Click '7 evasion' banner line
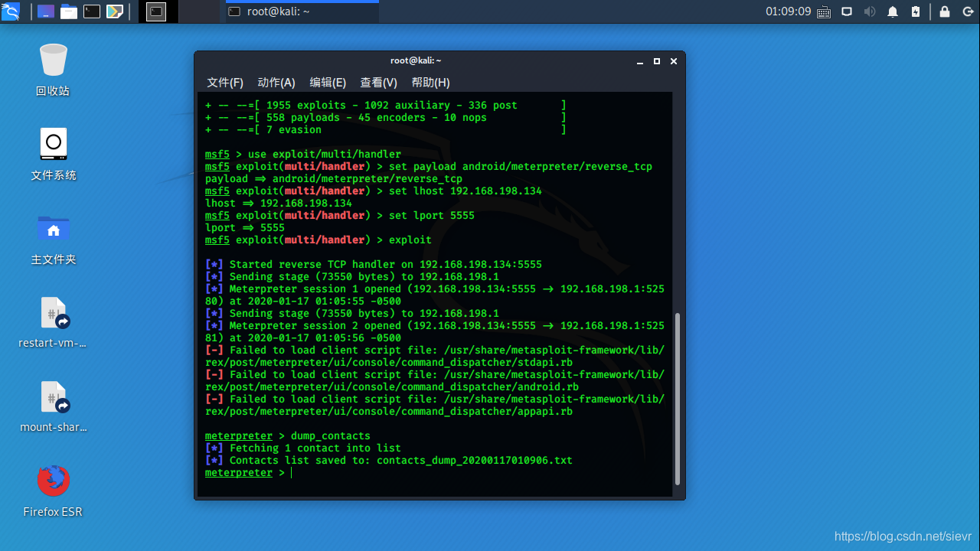The height and width of the screenshot is (551, 980). pyautogui.click(x=386, y=130)
